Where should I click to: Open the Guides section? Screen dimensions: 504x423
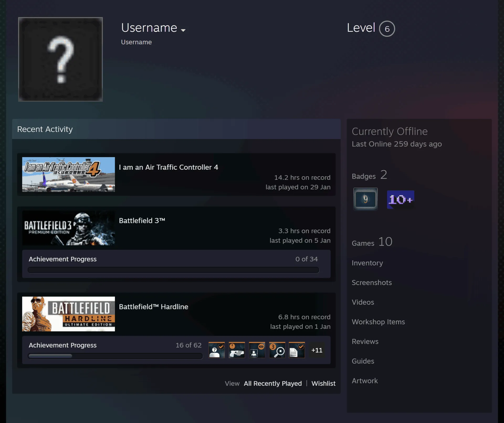[x=363, y=361]
